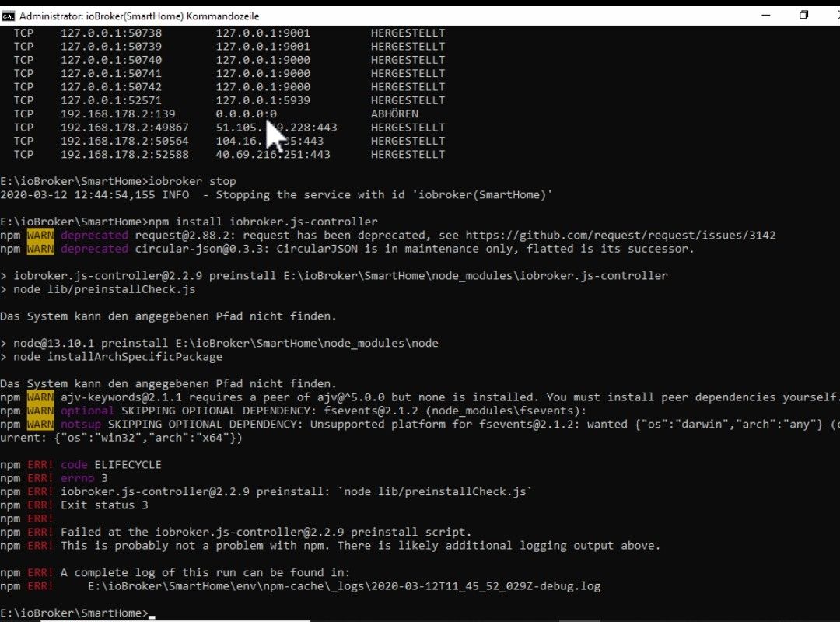The image size is (840, 622).
Task: Click the local address 127.0.0.1:50738
Action: pos(111,33)
